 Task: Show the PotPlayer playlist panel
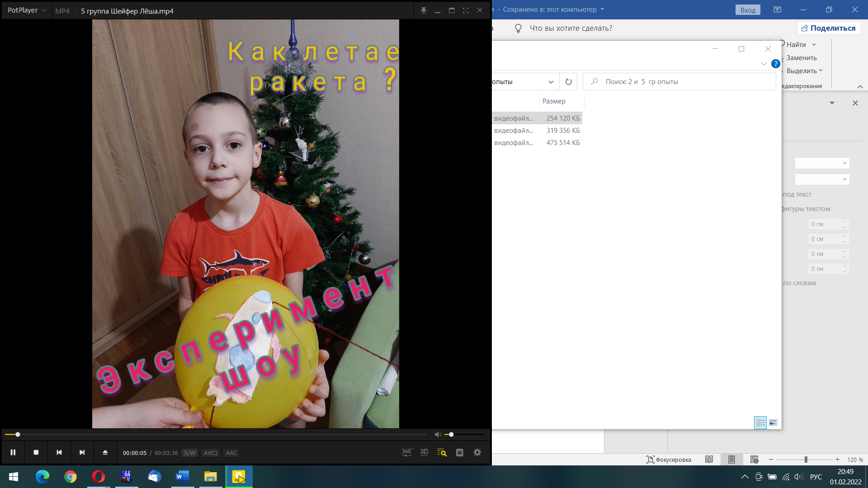(x=460, y=452)
